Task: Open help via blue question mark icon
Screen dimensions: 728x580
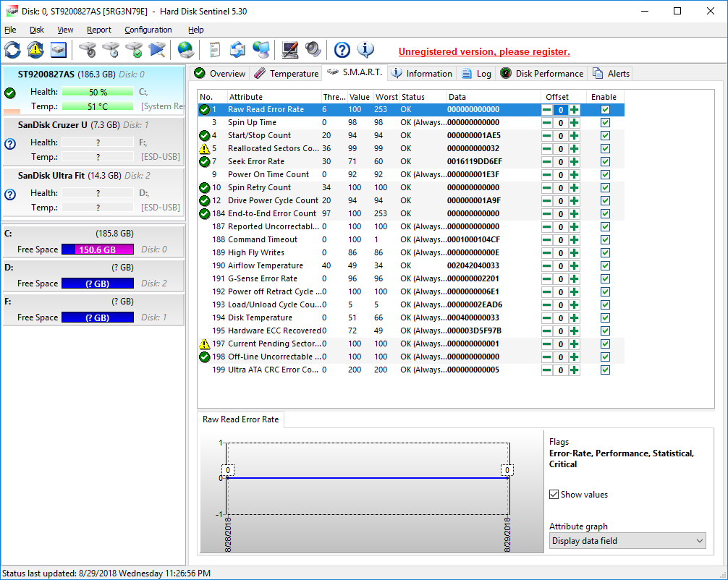Action: 342,50
